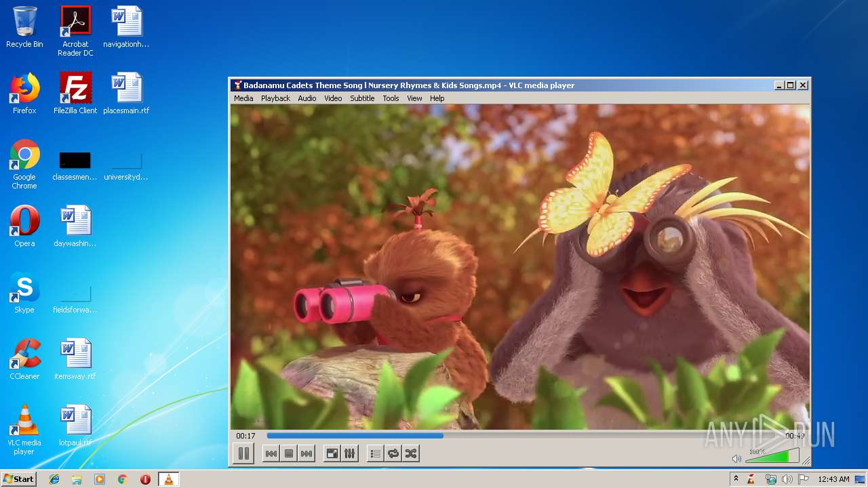Open Windows Media Player taskbar icon
The height and width of the screenshot is (488, 868).
click(x=100, y=479)
